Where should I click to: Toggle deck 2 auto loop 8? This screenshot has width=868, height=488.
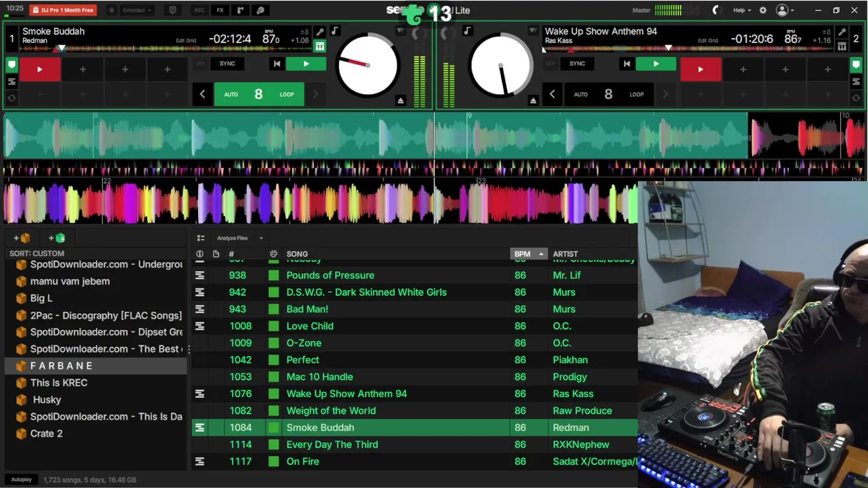pyautogui.click(x=608, y=94)
